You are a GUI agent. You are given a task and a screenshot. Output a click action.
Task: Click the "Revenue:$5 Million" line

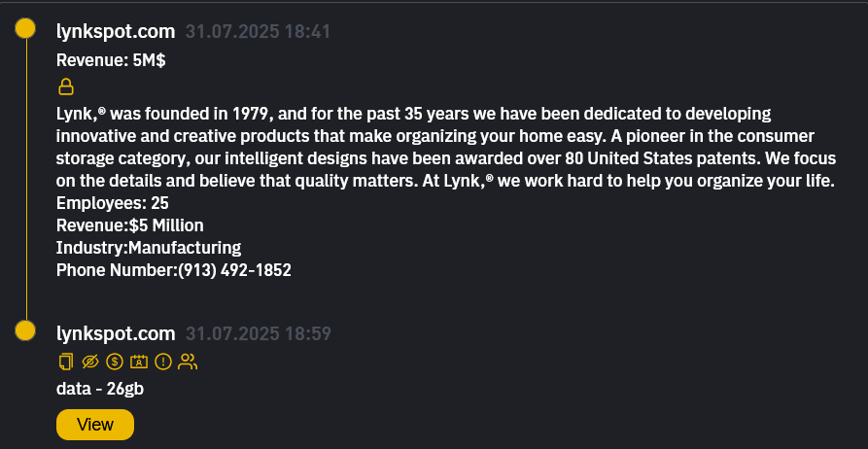(x=130, y=225)
